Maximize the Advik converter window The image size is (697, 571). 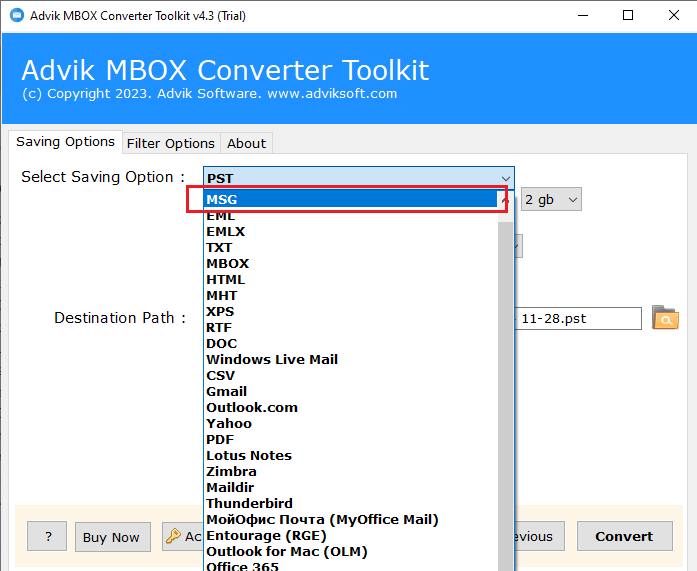click(628, 16)
